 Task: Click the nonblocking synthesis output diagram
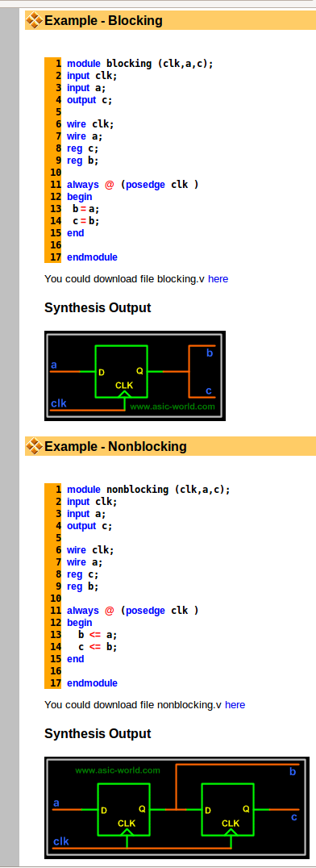177,807
